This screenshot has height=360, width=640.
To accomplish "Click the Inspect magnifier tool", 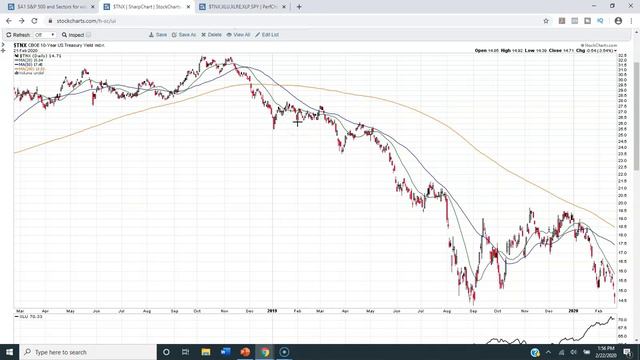I will [73, 35].
